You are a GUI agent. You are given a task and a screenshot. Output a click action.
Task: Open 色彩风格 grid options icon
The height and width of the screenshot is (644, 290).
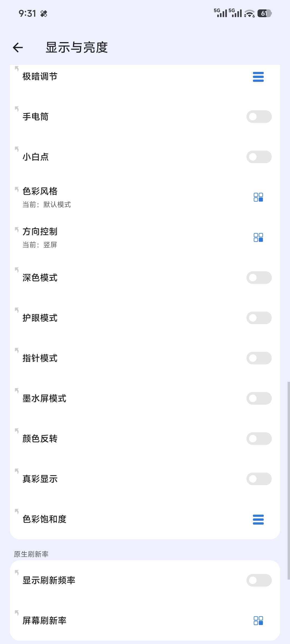coord(258,197)
